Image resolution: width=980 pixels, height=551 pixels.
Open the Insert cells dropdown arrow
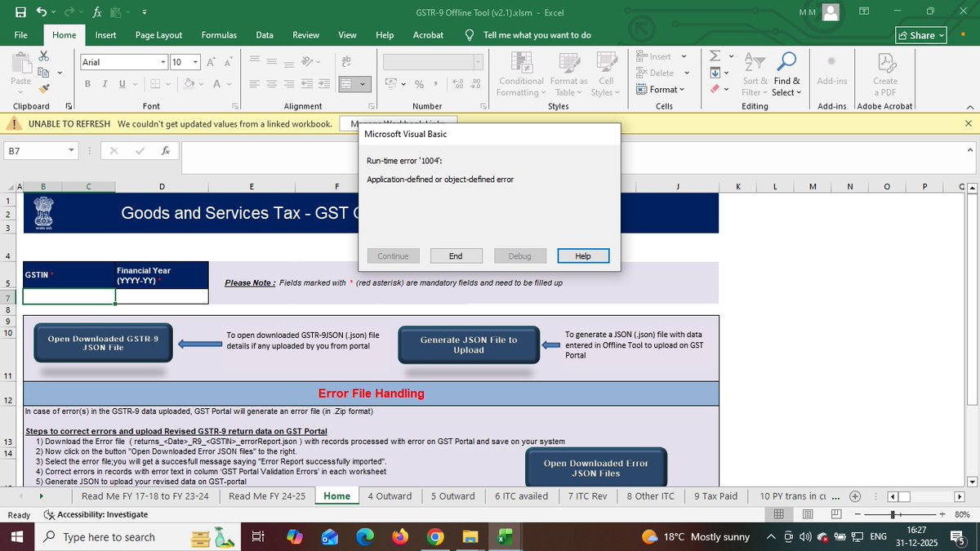click(x=684, y=56)
